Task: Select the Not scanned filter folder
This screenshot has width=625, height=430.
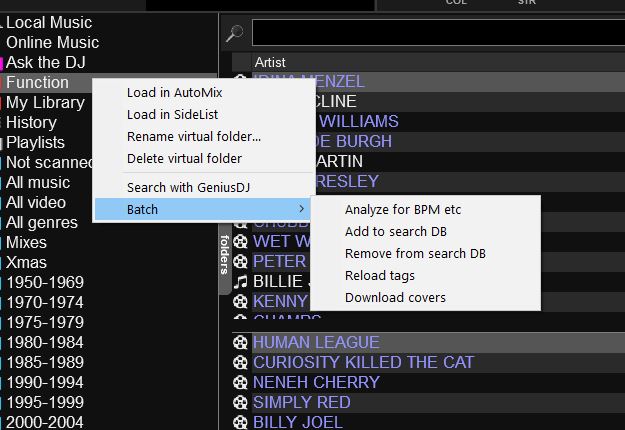Action: pos(49,162)
